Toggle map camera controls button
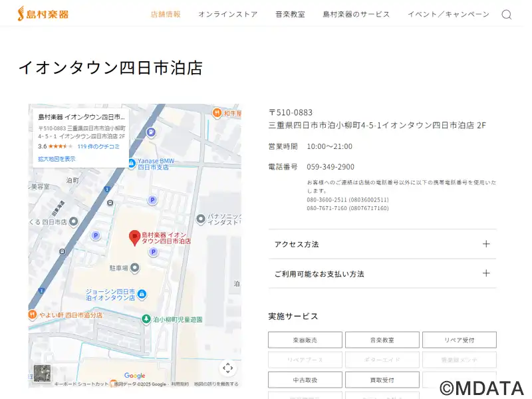Image resolution: width=532 pixels, height=399 pixels. pos(227,368)
